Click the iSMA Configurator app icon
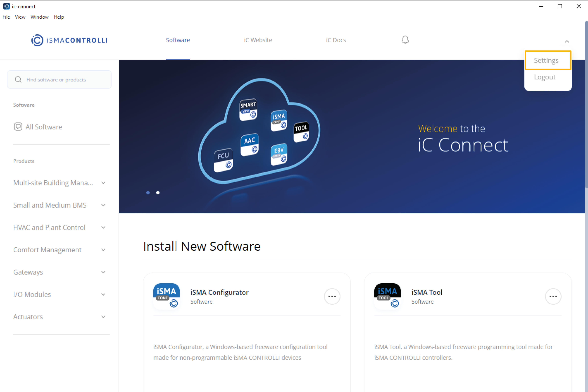The width and height of the screenshot is (588, 392). point(166,296)
